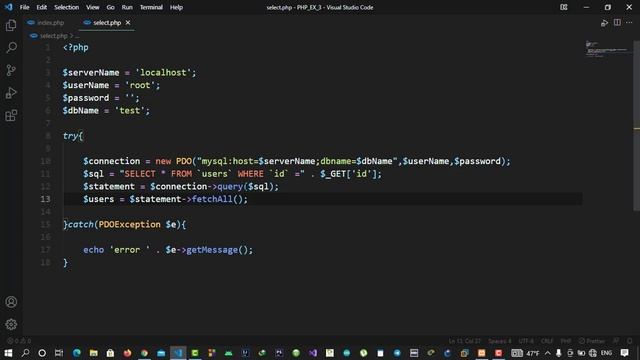Select the select.php tab
This screenshot has height=360, width=640.
click(x=107, y=23)
